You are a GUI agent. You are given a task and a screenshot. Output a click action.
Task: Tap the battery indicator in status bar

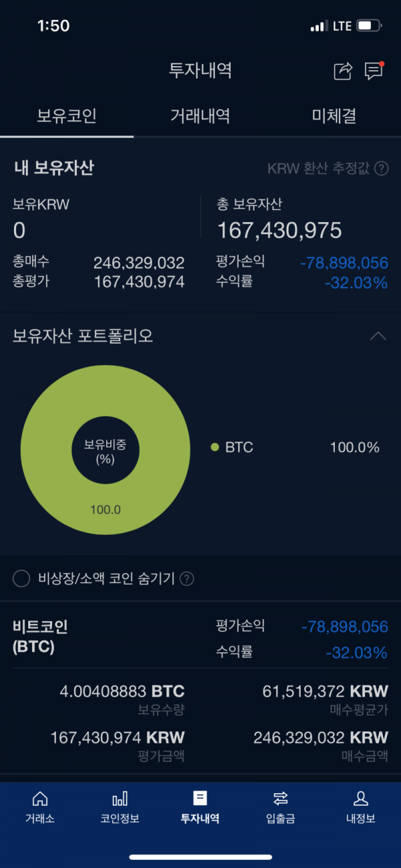[x=370, y=26]
